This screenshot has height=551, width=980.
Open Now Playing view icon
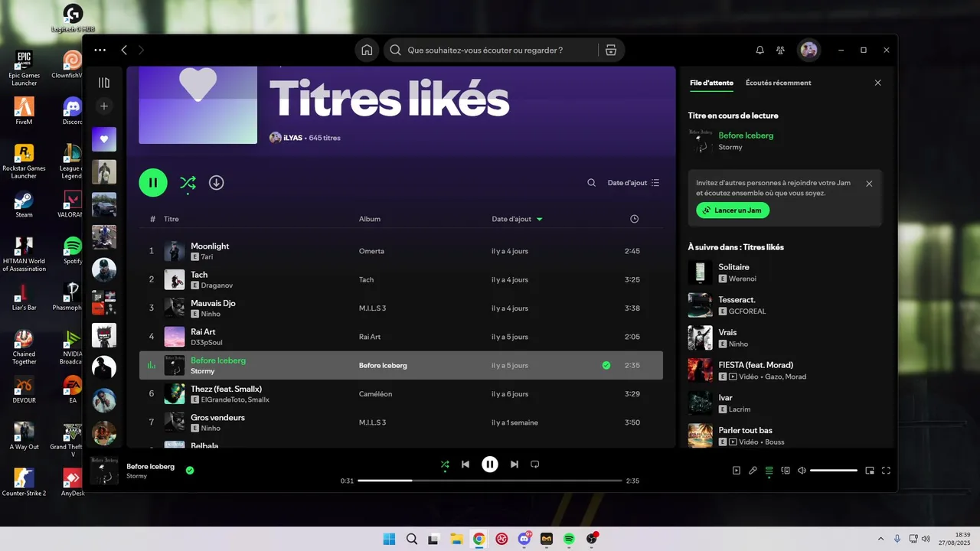(x=737, y=471)
